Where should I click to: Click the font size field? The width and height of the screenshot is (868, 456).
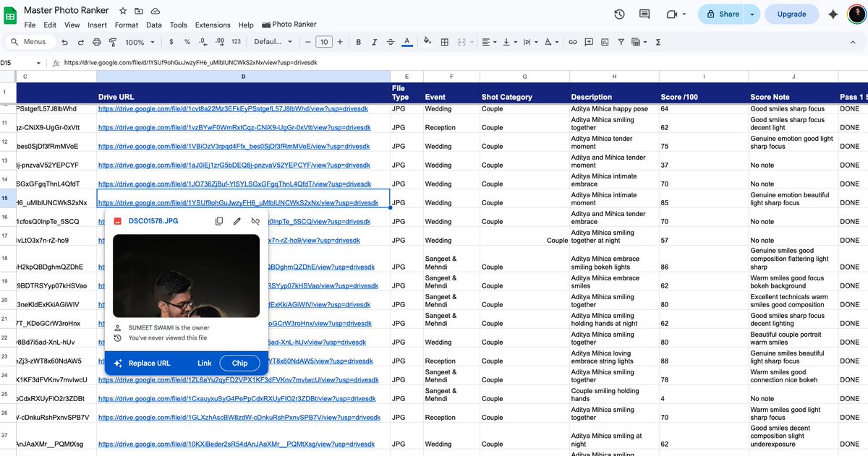324,42
